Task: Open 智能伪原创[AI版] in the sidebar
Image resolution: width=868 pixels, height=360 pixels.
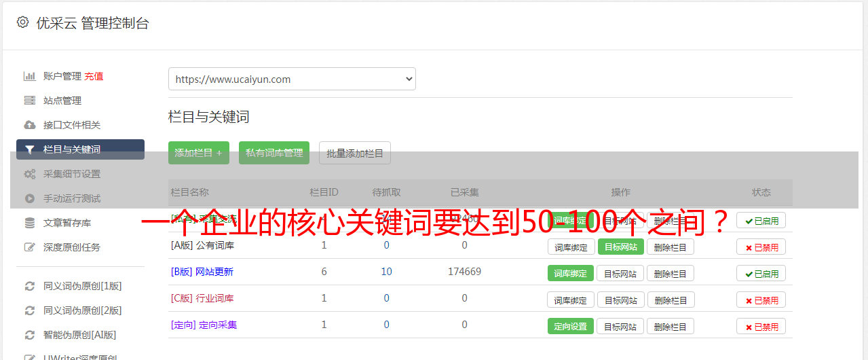Action: pyautogui.click(x=80, y=335)
